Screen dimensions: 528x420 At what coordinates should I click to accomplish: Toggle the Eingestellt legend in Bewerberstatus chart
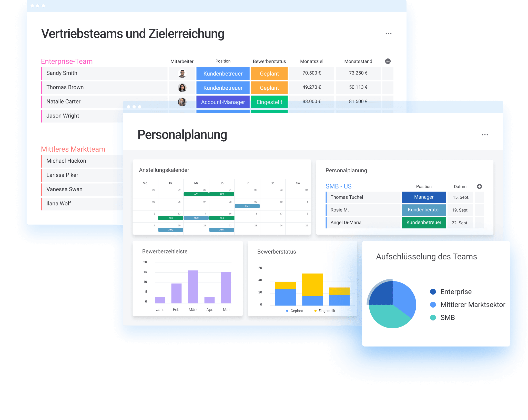tap(324, 311)
